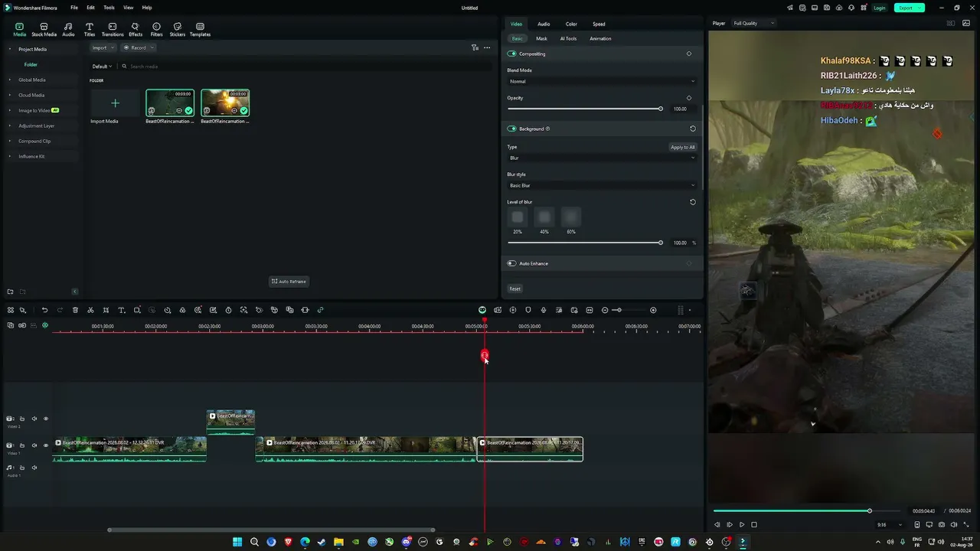The image size is (980, 551).
Task: Open the Default sort dropdown
Action: 102,67
